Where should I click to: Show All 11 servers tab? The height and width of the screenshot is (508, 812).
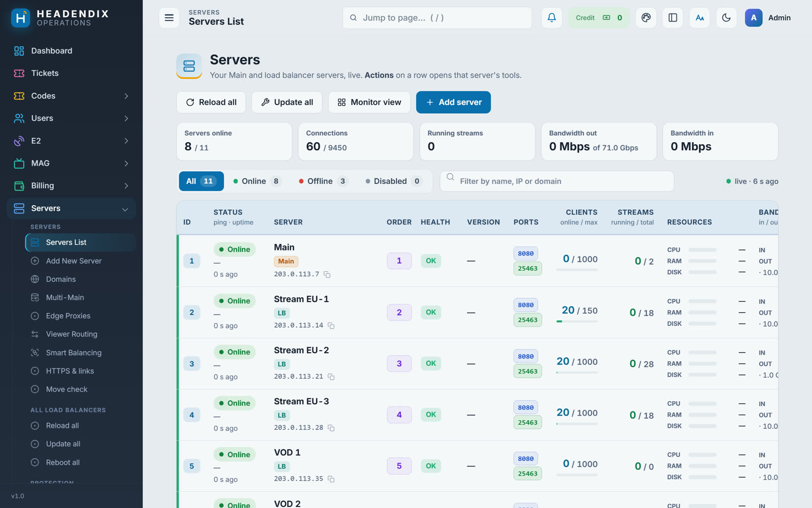tap(201, 181)
